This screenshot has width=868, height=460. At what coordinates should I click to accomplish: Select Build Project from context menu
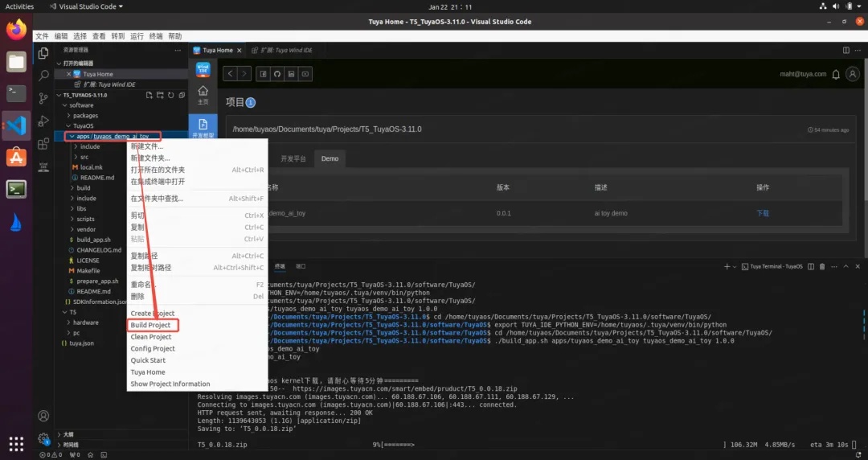click(151, 325)
